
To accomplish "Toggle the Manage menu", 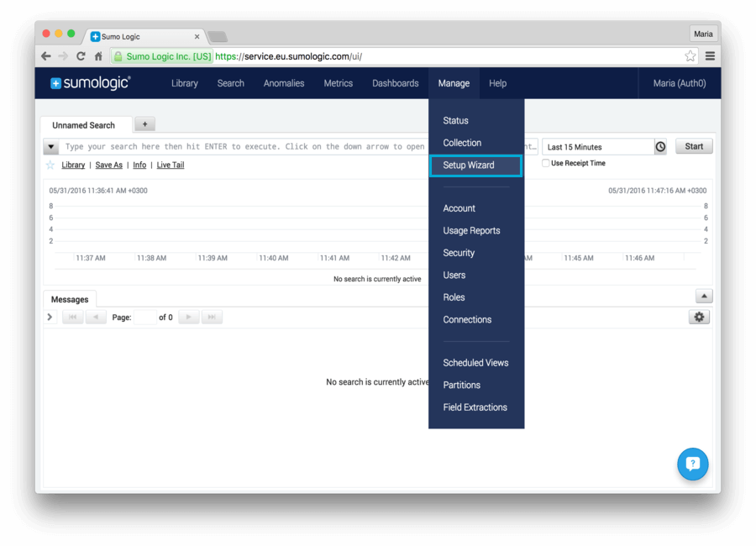I will (x=454, y=83).
